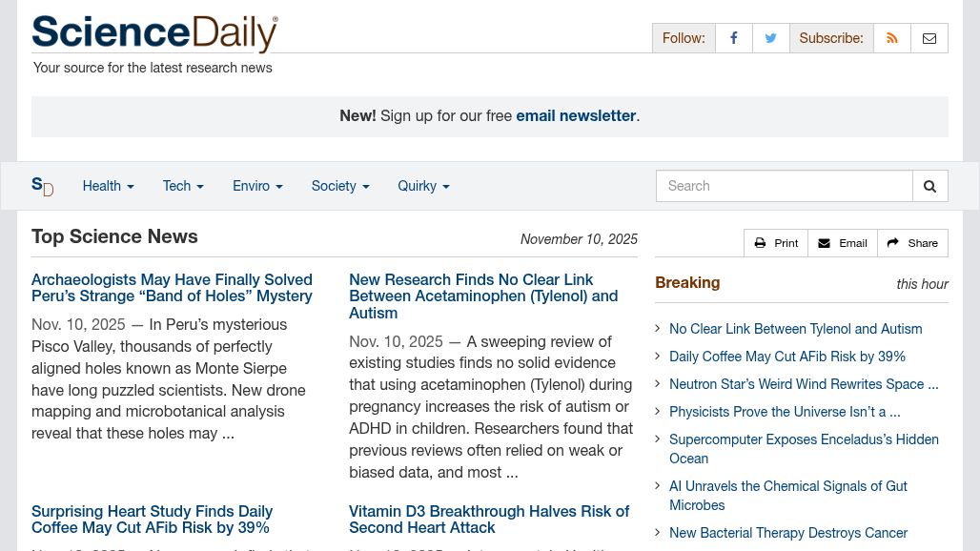
Task: Print this page using Print button
Action: tap(776, 243)
